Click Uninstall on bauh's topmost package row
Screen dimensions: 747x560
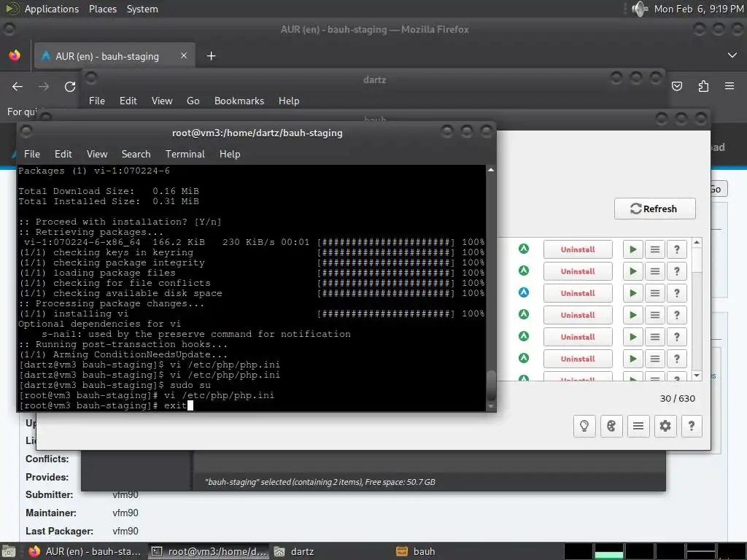click(578, 249)
